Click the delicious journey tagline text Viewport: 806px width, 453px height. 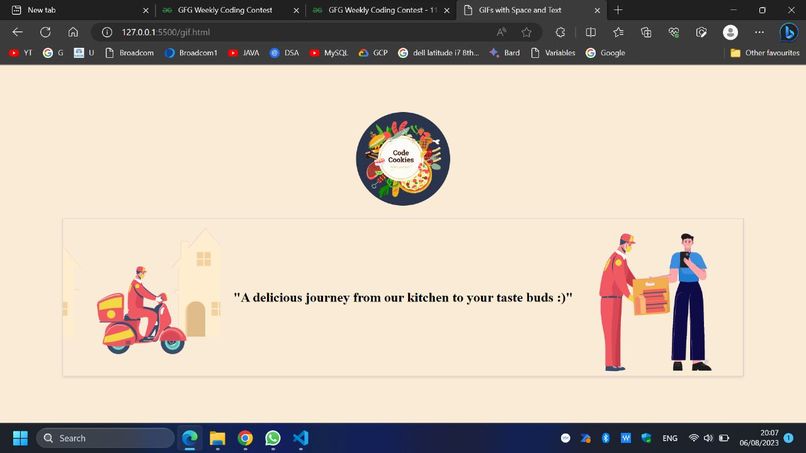[x=403, y=298]
